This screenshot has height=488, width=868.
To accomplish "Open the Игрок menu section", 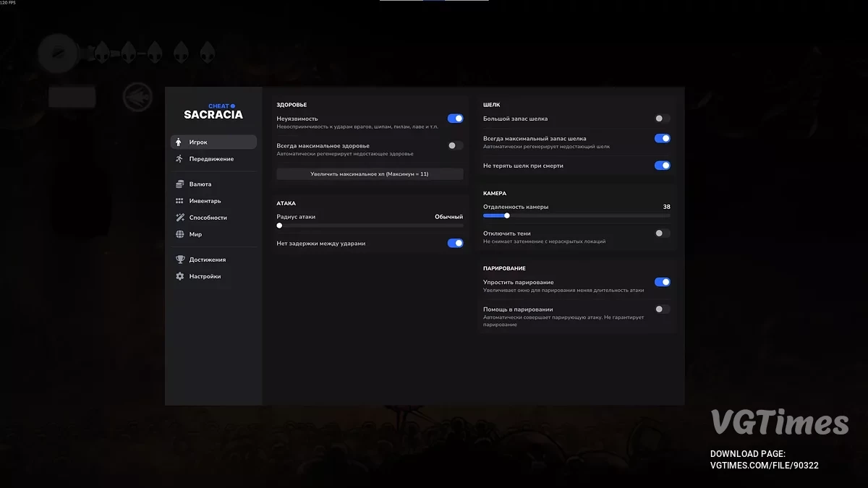I will (x=213, y=142).
